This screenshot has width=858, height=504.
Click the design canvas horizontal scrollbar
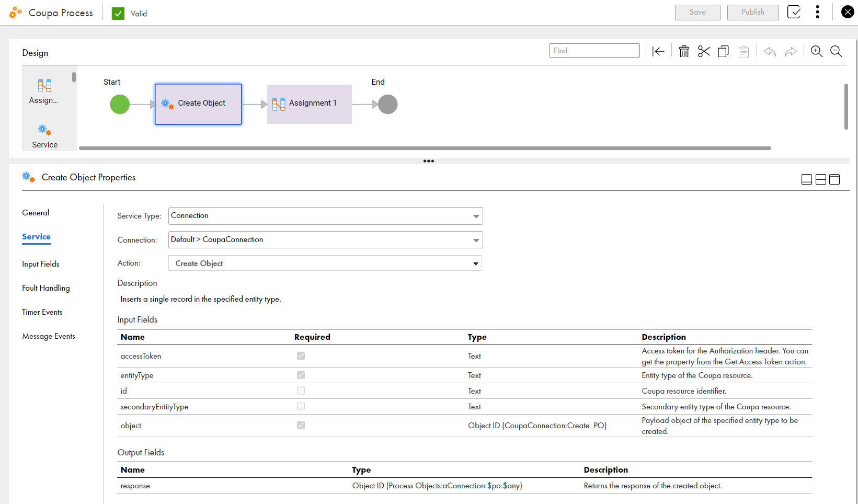pyautogui.click(x=425, y=148)
